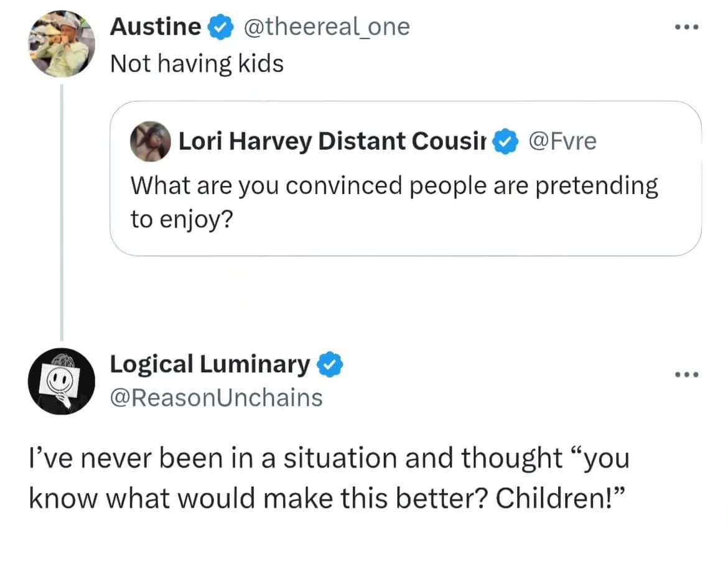Click the word "Children!" in the reply
728x577 pixels.
[x=560, y=500]
